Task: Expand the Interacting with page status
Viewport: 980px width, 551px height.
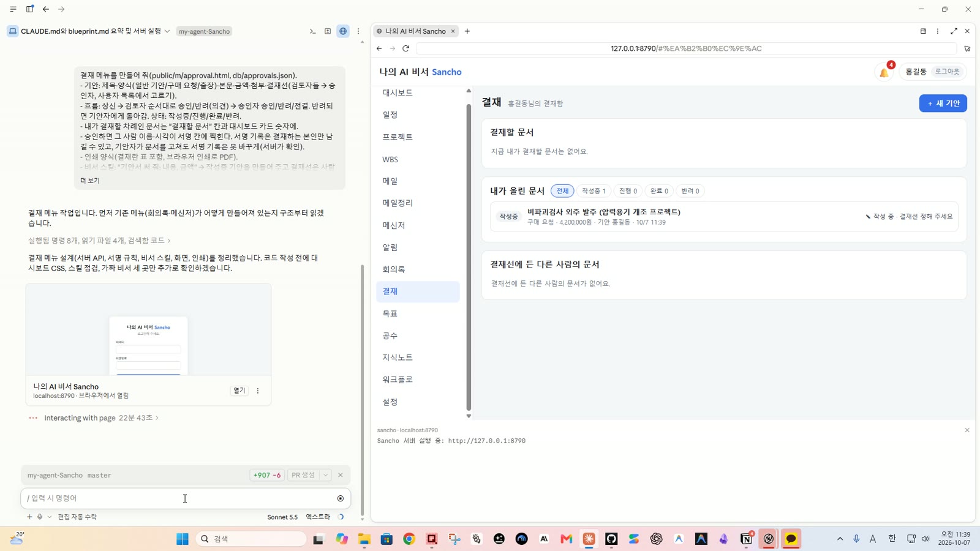Action: coord(101,418)
